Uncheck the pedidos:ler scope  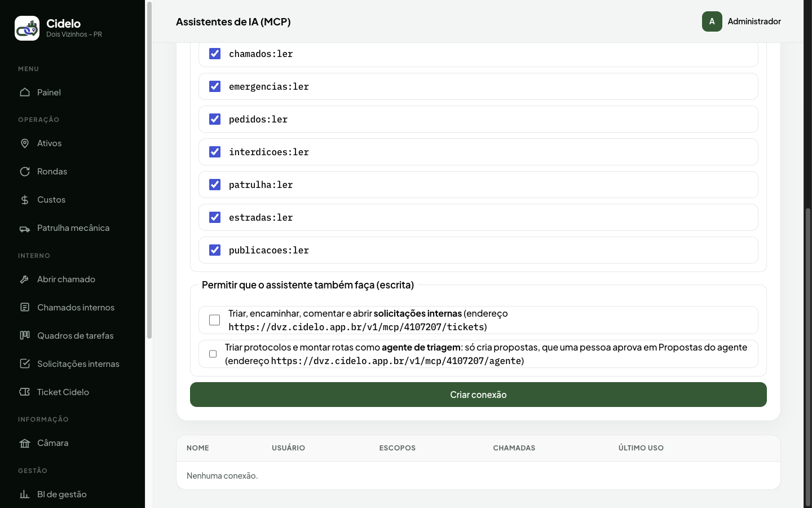click(215, 119)
